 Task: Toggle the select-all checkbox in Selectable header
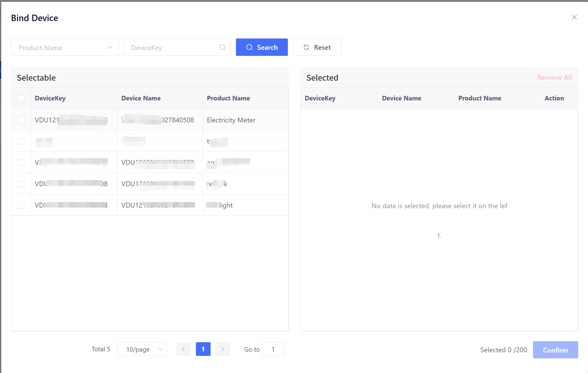pos(21,98)
